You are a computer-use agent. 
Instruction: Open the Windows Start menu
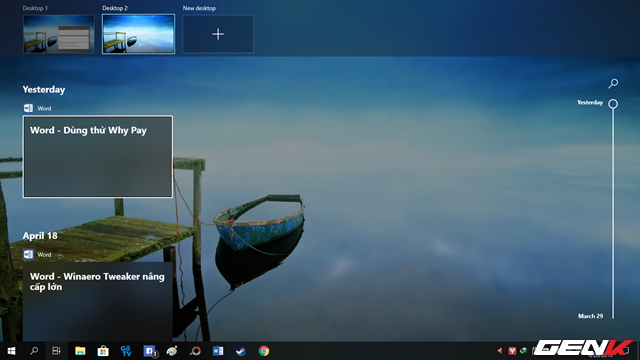(x=11, y=351)
